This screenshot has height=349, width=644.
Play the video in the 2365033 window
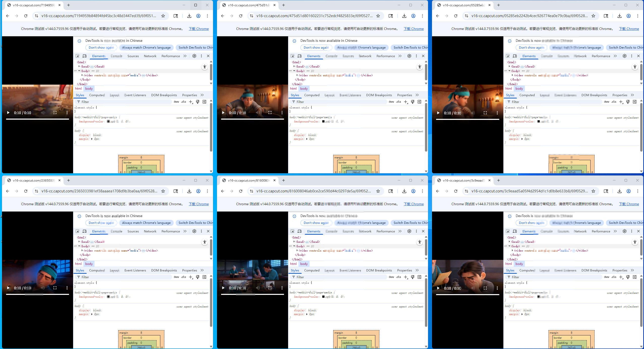click(x=8, y=288)
